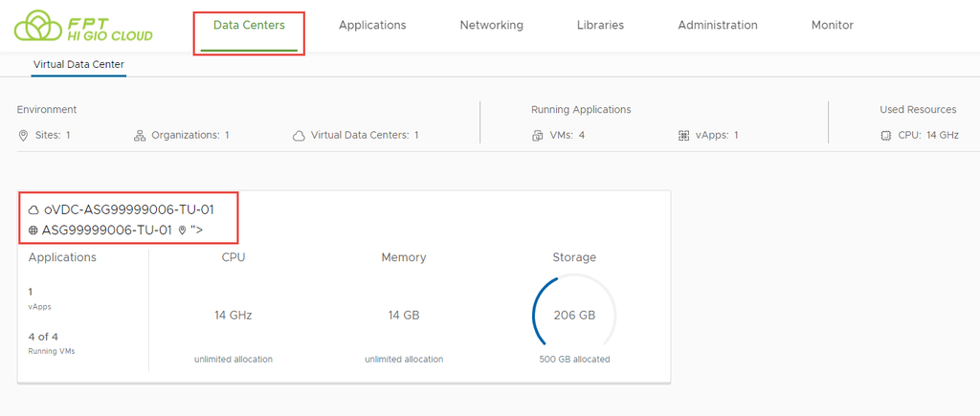980x416 pixels.
Task: Open the Libraries tab
Action: point(600,25)
